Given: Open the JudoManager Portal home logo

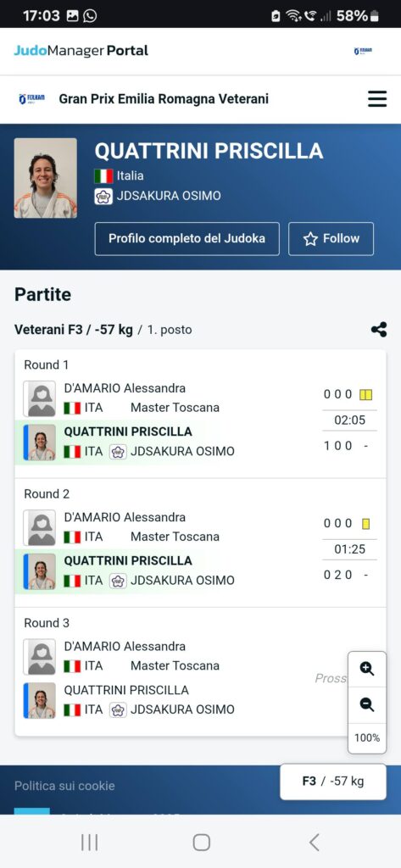Looking at the screenshot, I should [x=81, y=51].
